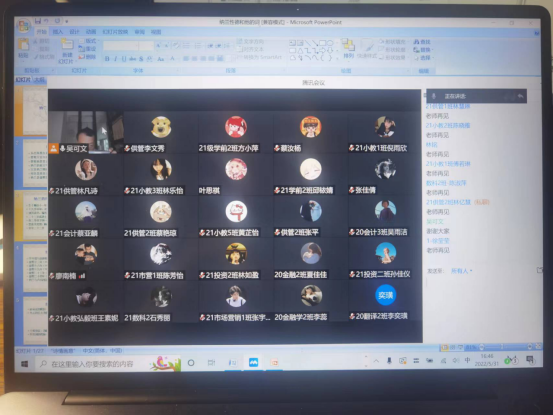Click Replace (替换) button
This screenshot has width=553, height=415.
423,50
